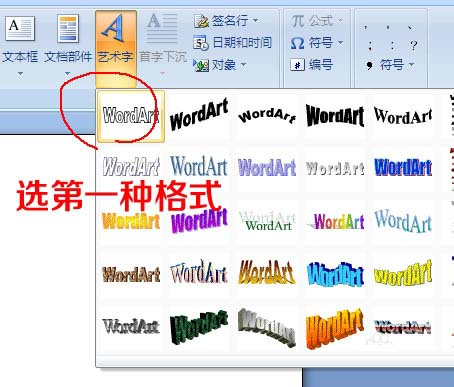The height and width of the screenshot is (387, 454).
Task: Expand the 文档部件 dropdown arrow
Action: point(68,73)
